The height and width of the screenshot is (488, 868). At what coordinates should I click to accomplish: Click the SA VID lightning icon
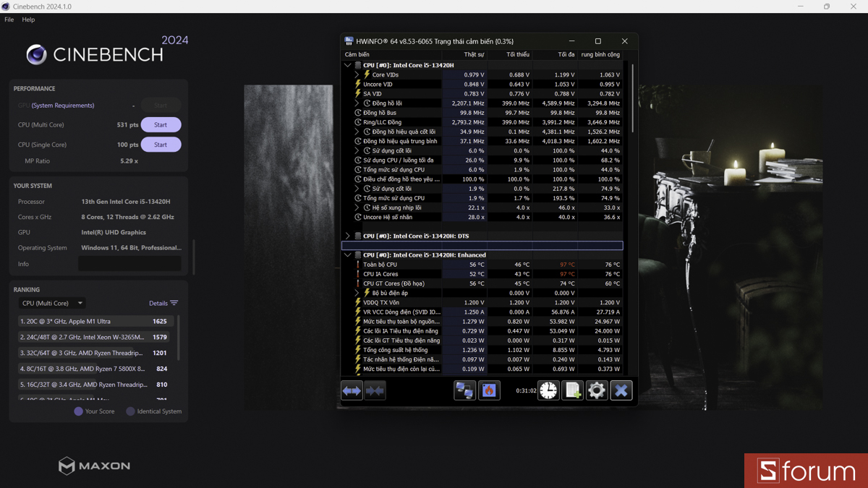coord(358,93)
